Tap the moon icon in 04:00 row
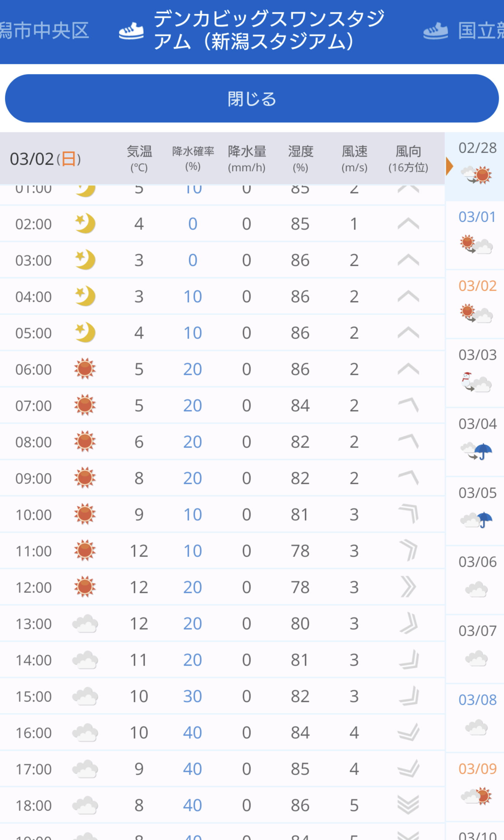Screen dimensions: 504x840 pos(85,296)
